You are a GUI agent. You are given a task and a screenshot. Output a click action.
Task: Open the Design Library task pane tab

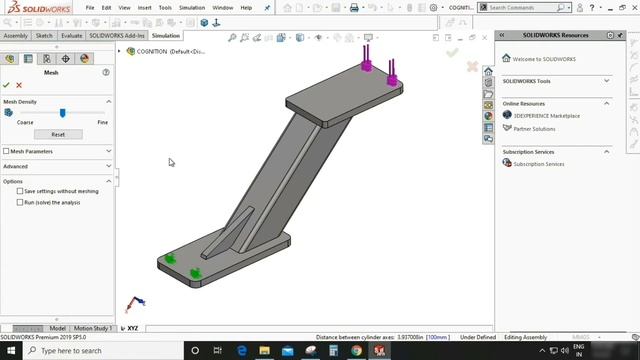[x=488, y=83]
